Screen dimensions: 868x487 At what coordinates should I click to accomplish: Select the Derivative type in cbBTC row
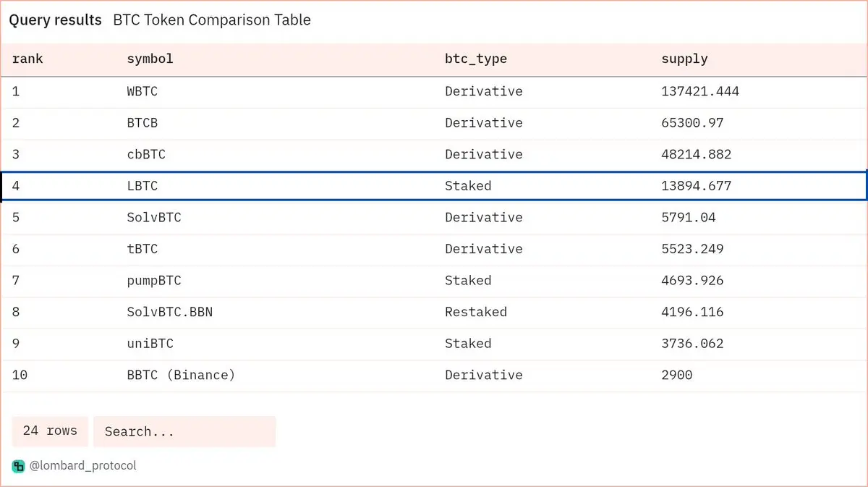[x=483, y=155]
